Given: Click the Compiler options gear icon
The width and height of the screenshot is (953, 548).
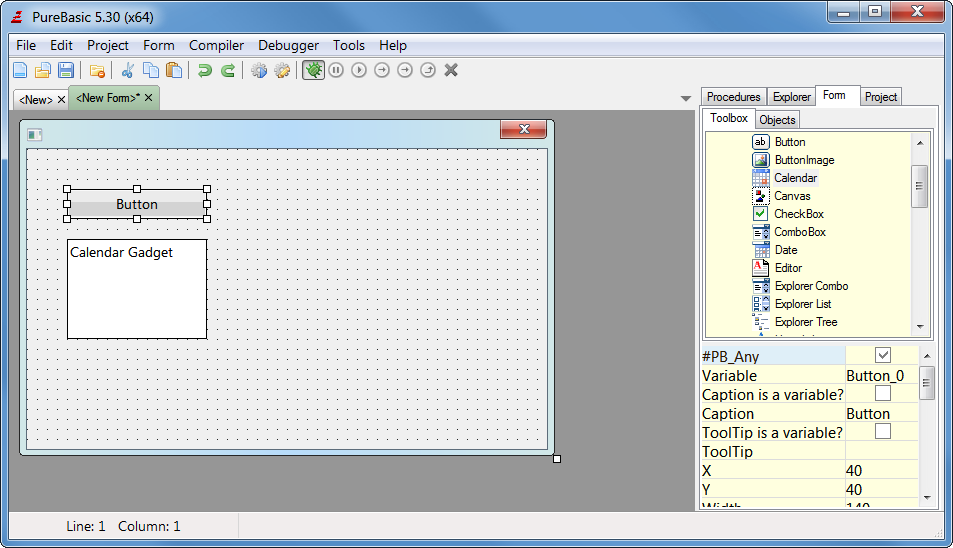Looking at the screenshot, I should point(282,70).
